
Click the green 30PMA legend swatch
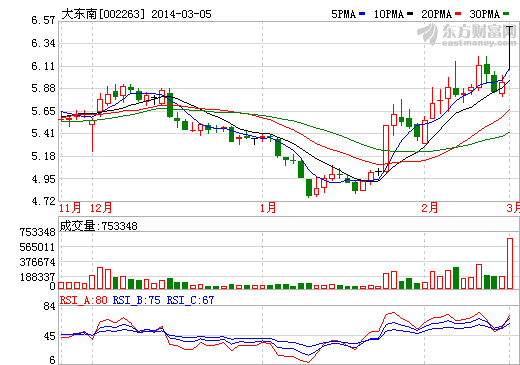coord(506,14)
